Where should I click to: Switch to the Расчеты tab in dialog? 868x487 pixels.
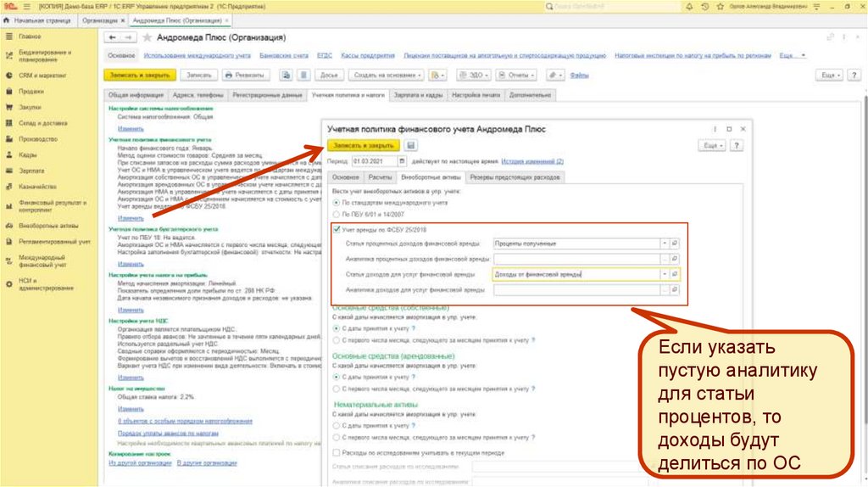coord(379,177)
